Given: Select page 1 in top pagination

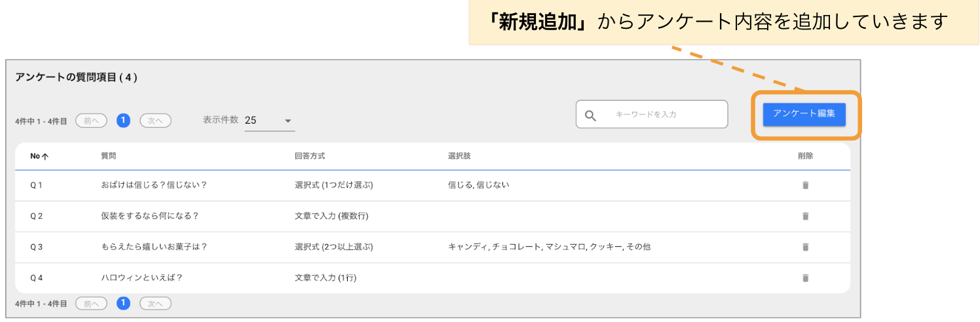Looking at the screenshot, I should [123, 120].
